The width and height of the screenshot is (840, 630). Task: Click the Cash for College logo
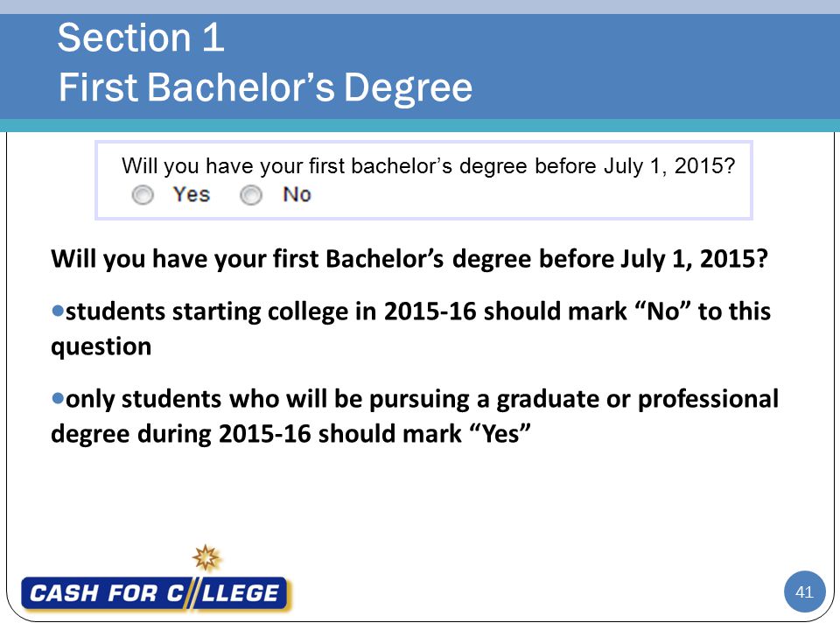[155, 593]
